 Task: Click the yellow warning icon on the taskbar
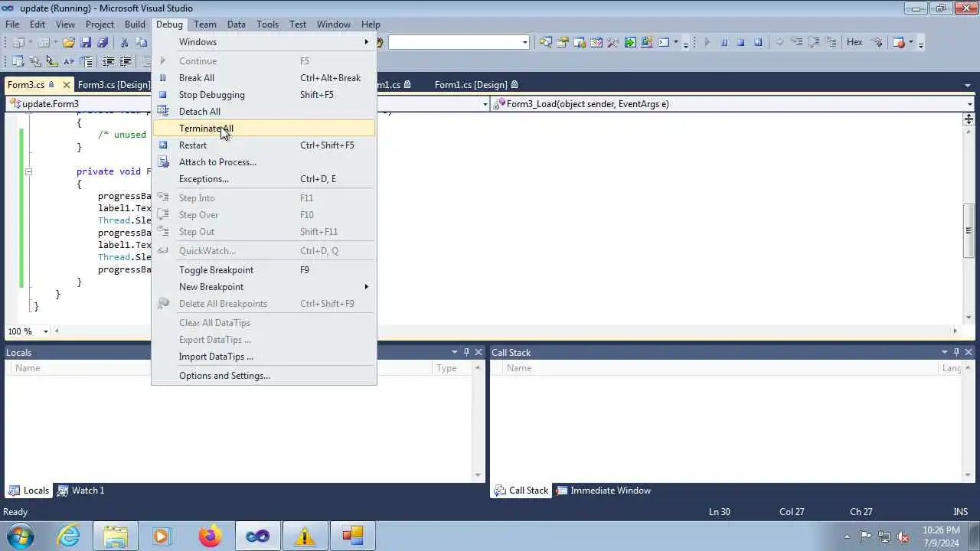click(305, 536)
